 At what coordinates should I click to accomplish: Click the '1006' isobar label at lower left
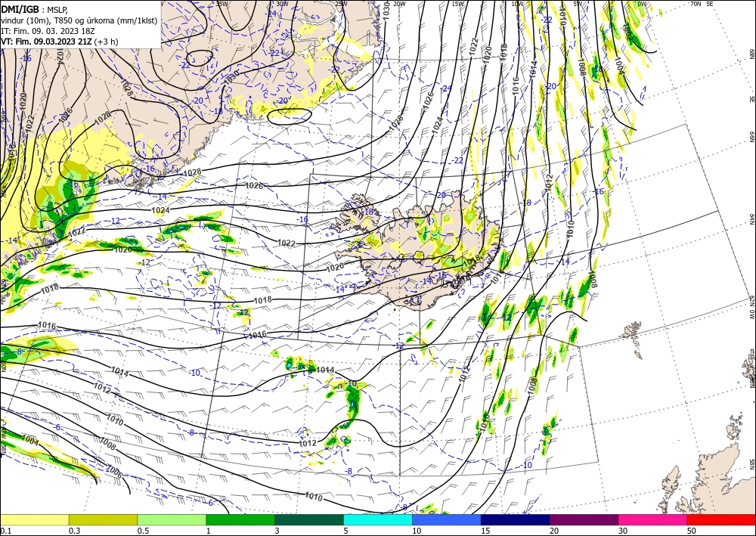point(114,471)
